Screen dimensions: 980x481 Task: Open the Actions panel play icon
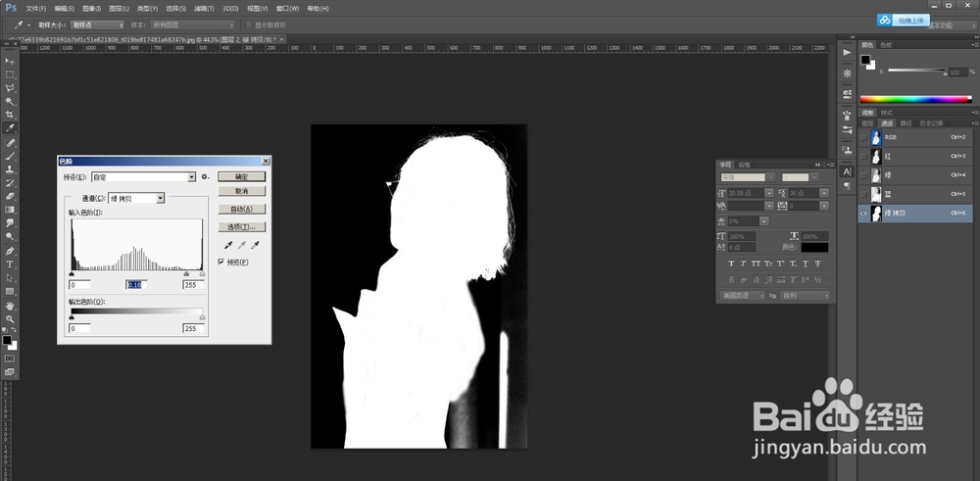coord(847,53)
